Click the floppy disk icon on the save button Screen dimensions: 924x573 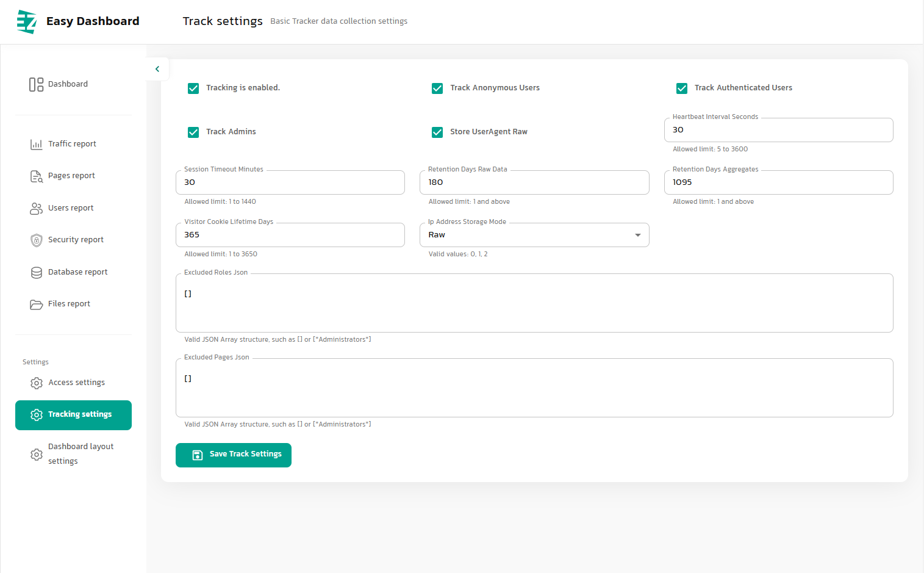click(x=197, y=455)
